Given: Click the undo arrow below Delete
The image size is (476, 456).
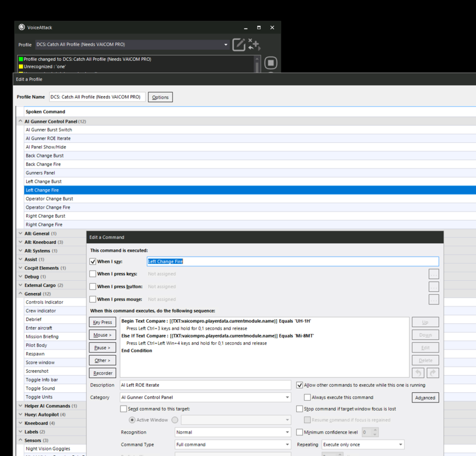Looking at the screenshot, I should coord(418,373).
